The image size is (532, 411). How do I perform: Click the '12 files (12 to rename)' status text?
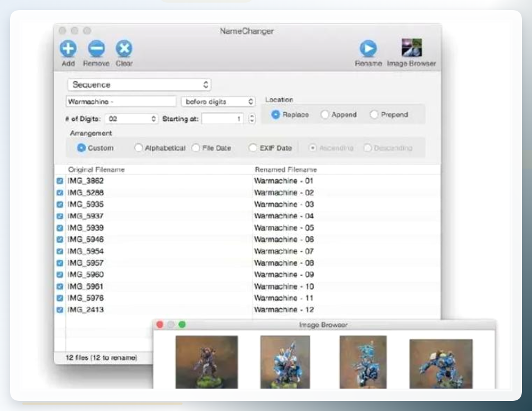click(x=101, y=358)
